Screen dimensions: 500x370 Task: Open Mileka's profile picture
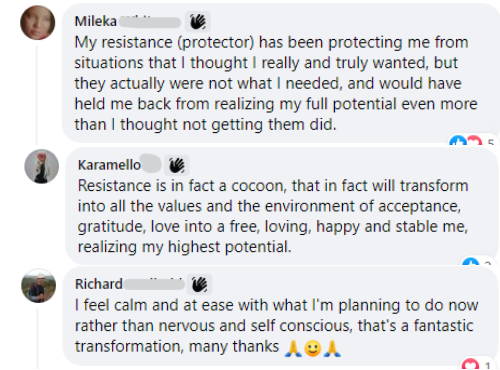38,22
